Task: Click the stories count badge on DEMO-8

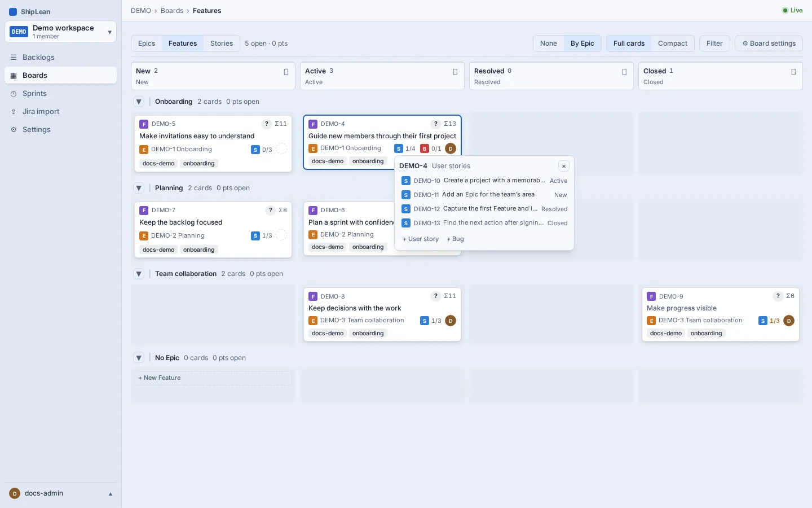Action: tap(431, 321)
